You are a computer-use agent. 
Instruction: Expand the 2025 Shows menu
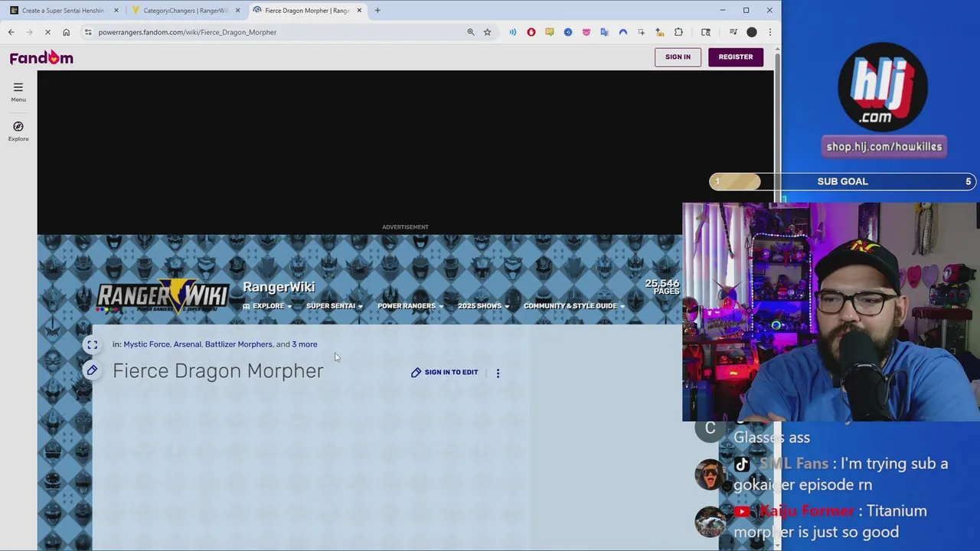484,306
